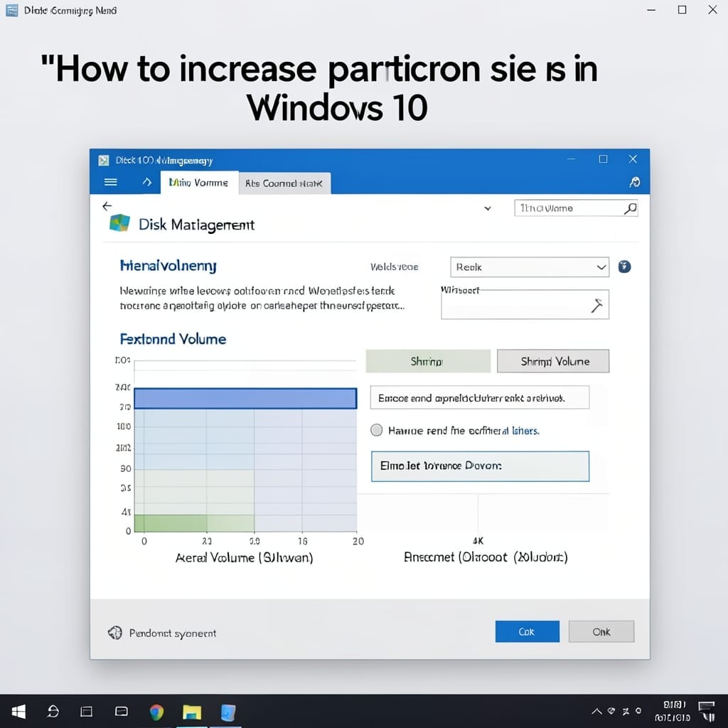Viewport: 728px width, 728px height.
Task: Click the up chevron icon beside hamburger menu
Action: pyautogui.click(x=146, y=182)
